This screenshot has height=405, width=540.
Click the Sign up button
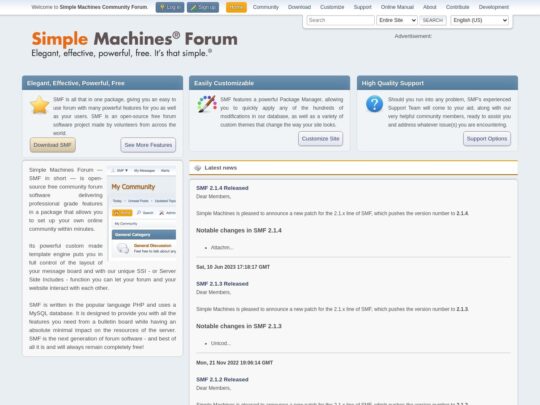(x=203, y=7)
